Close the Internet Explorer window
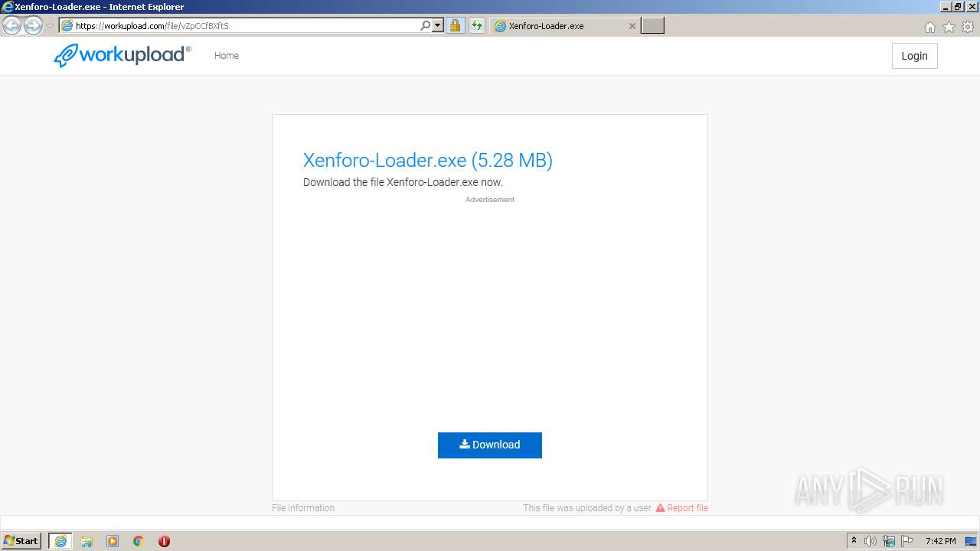The width and height of the screenshot is (980, 551). point(971,7)
